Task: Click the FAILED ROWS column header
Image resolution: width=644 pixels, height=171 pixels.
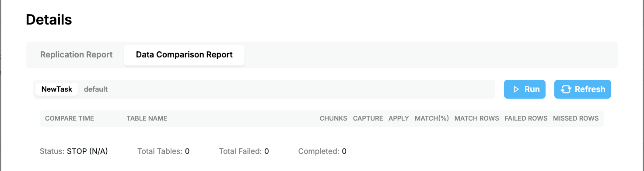Action: (526, 118)
